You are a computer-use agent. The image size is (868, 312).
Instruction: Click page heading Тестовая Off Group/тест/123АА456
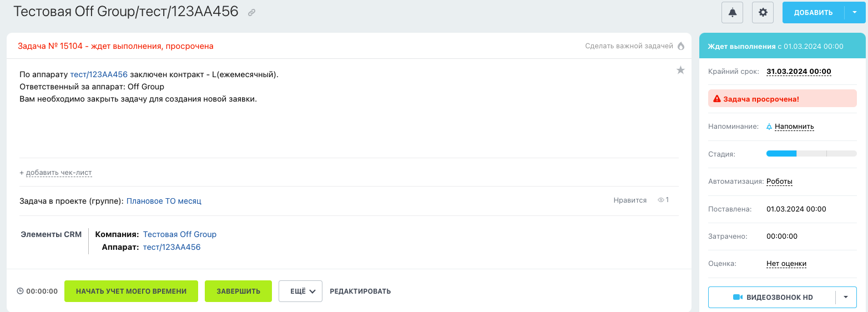pos(126,12)
